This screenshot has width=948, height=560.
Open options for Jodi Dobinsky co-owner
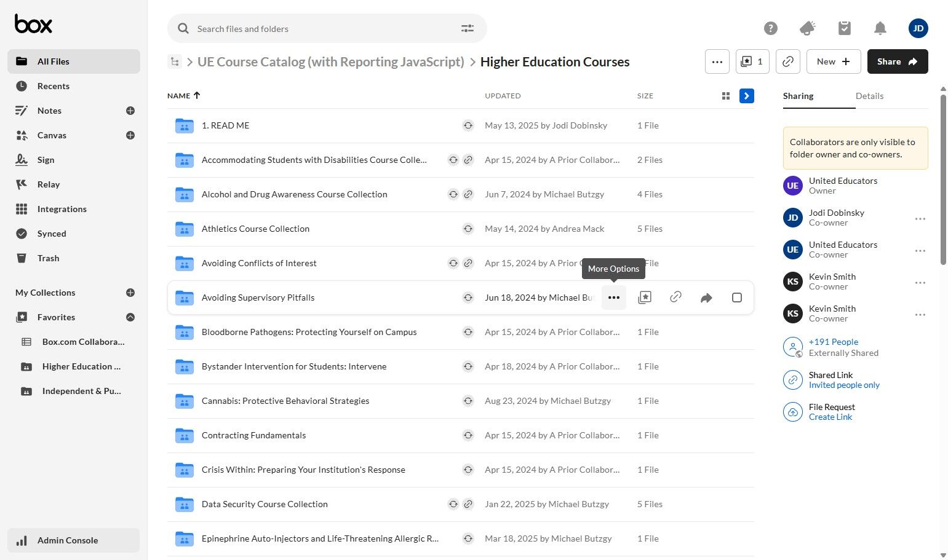point(920,218)
